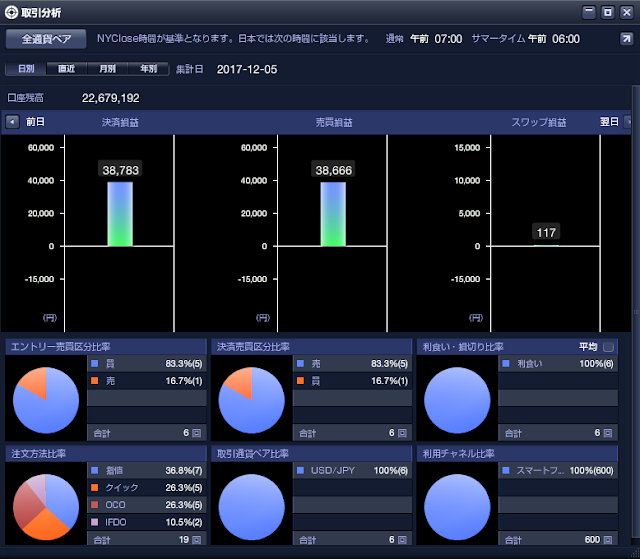Click the エントリー売買区分比率 pie chart
Image resolution: width=640 pixels, height=559 pixels.
point(46,400)
